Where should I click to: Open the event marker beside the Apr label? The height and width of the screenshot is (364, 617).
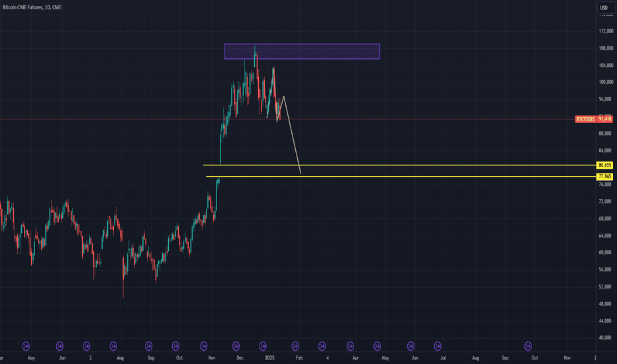coord(350,346)
